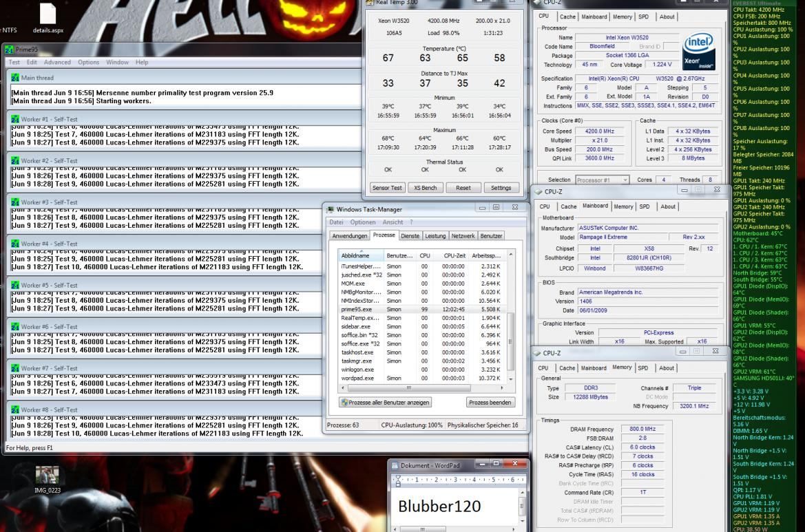Open the Help menu in Prime95
Image resolution: width=805 pixels, height=532 pixels.
point(142,62)
